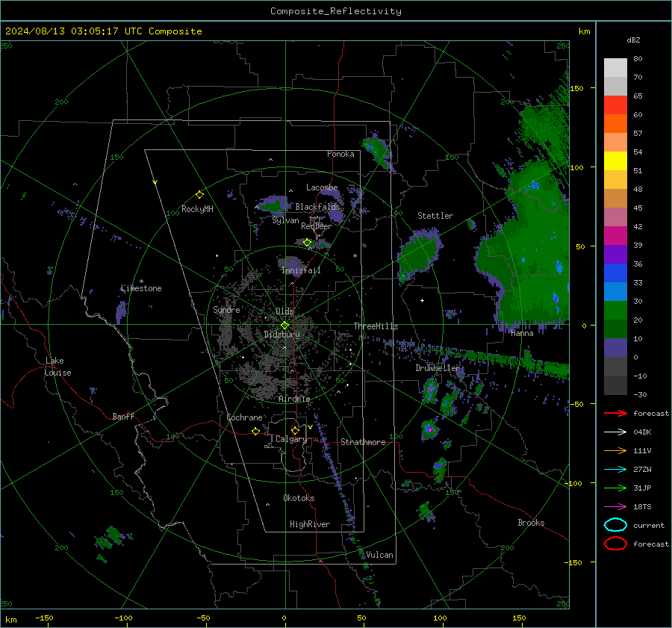
Task: Click the radar center marker at Didsbury
Action: pos(284,326)
